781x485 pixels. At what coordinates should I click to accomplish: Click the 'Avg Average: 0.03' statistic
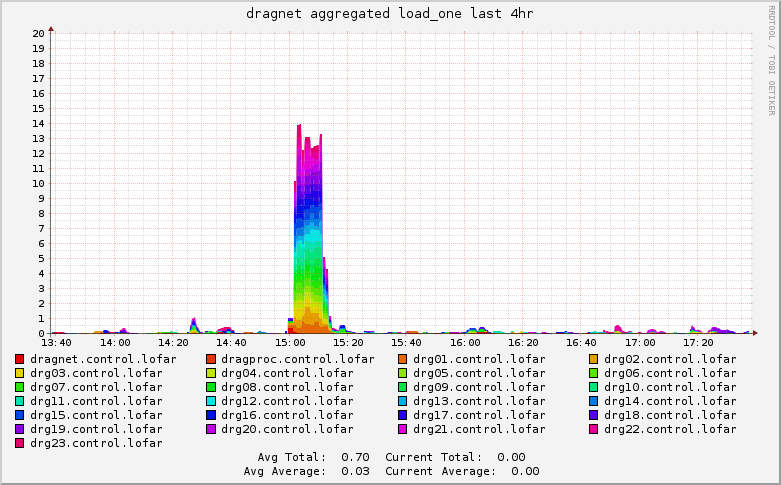pyautogui.click(x=306, y=471)
